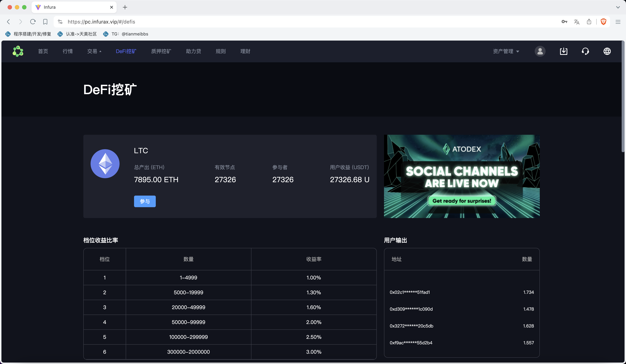Click address 0xf9ac******55d2b4

pyautogui.click(x=411, y=343)
